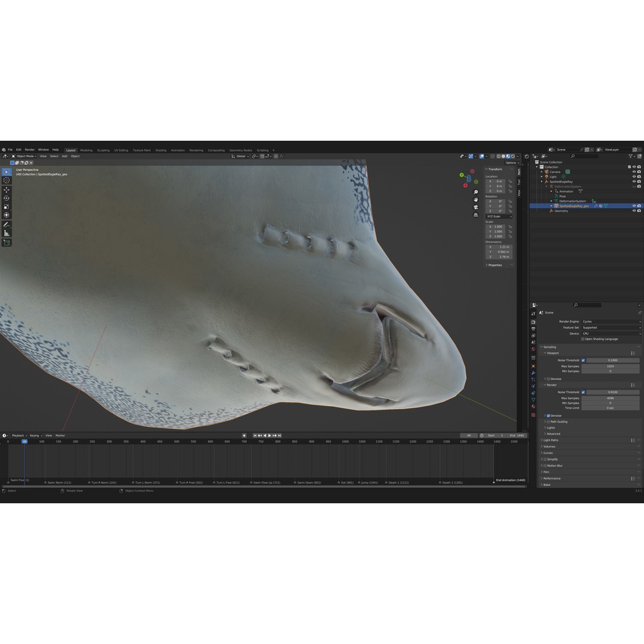644x644 pixels.
Task: Open the Keying popover in timeline
Action: [x=35, y=436]
